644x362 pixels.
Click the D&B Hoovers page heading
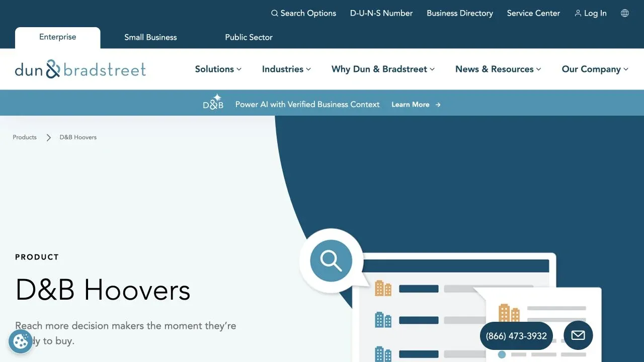(x=103, y=290)
